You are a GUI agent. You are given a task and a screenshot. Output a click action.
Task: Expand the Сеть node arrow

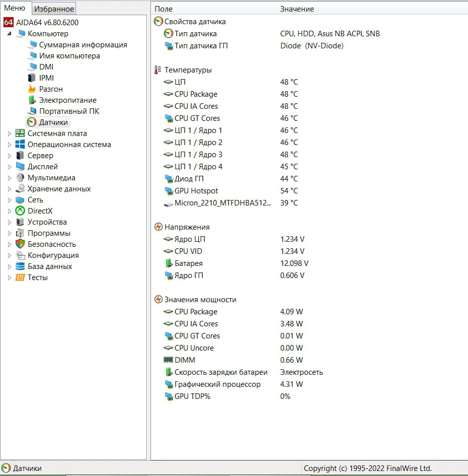tap(10, 200)
